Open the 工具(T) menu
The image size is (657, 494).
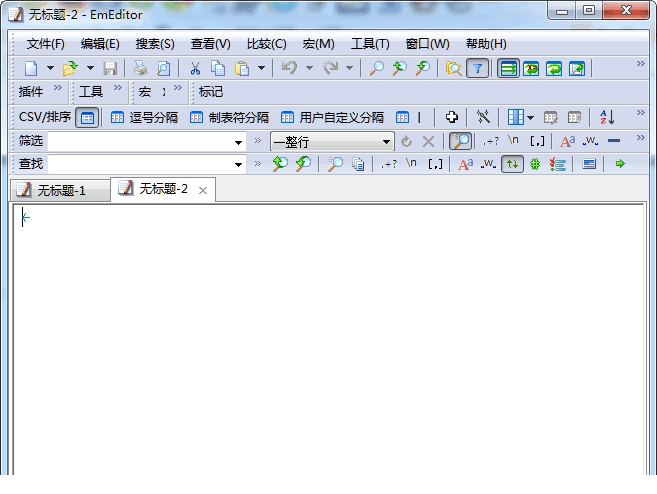click(x=370, y=44)
